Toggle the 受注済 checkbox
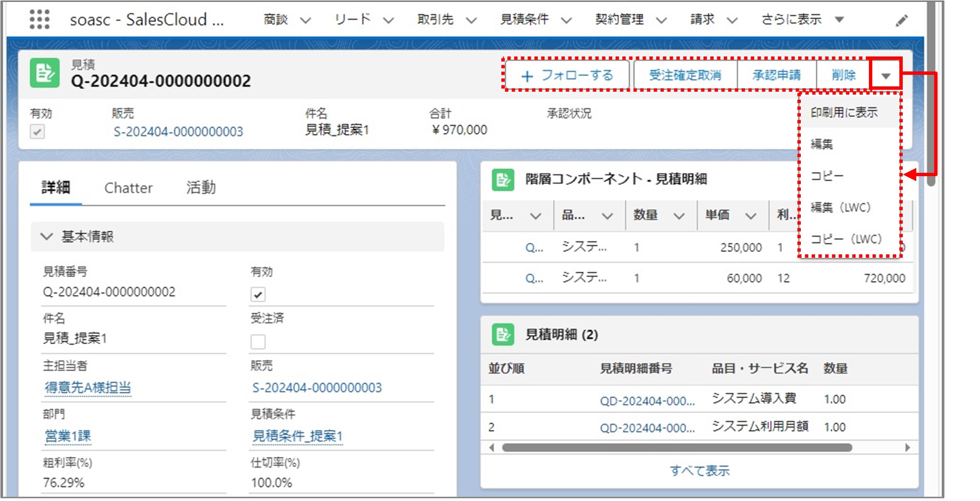The image size is (980, 501). (258, 342)
